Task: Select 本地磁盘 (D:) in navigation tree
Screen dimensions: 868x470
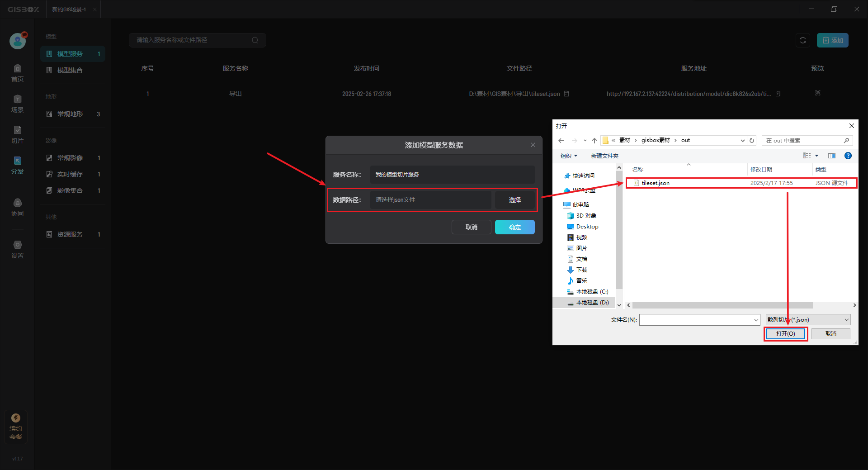Action: pyautogui.click(x=588, y=303)
